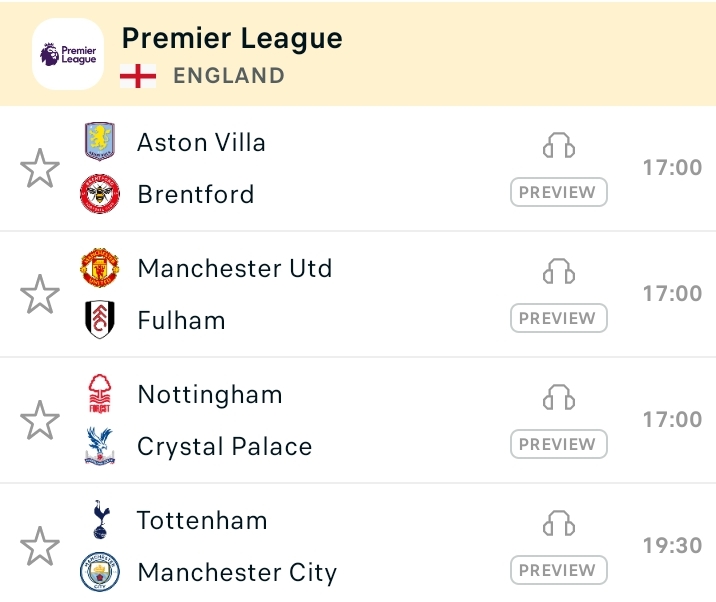Click the Manchester City crest

(x=100, y=572)
